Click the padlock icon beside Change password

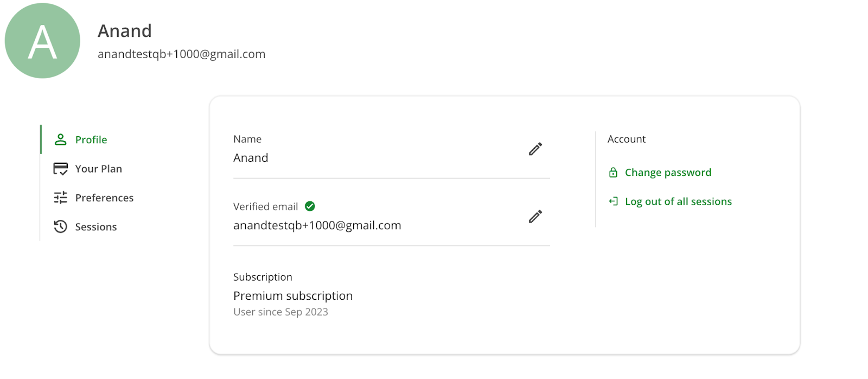(x=613, y=173)
